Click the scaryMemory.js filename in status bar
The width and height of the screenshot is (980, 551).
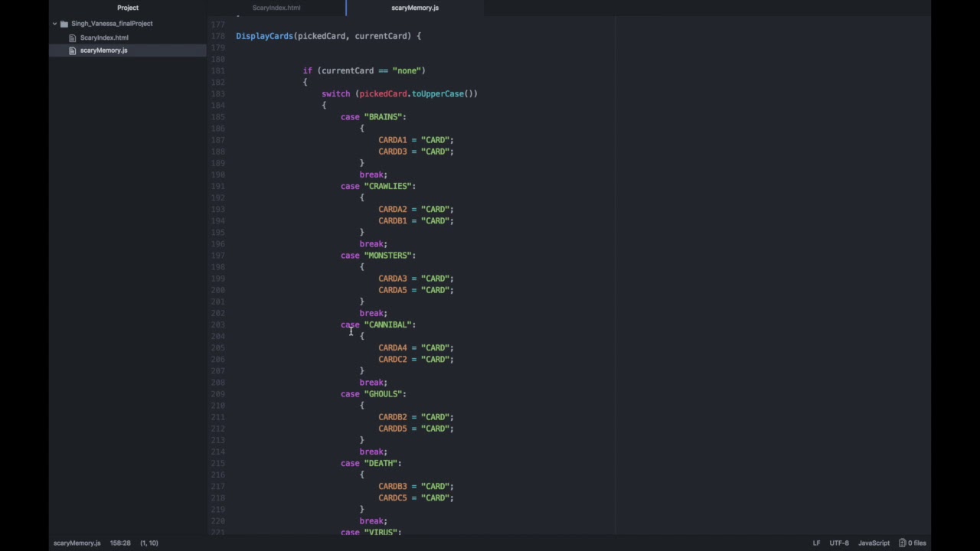pyautogui.click(x=77, y=543)
